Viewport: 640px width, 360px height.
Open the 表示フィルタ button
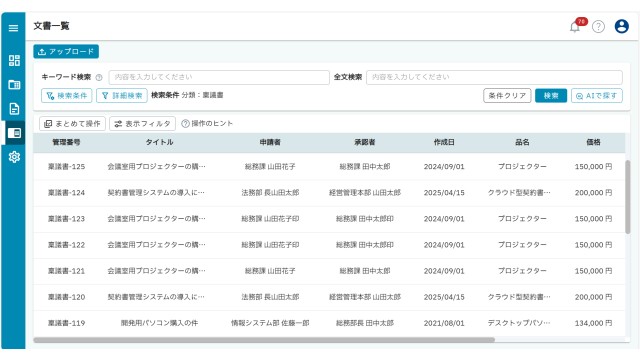click(x=142, y=124)
